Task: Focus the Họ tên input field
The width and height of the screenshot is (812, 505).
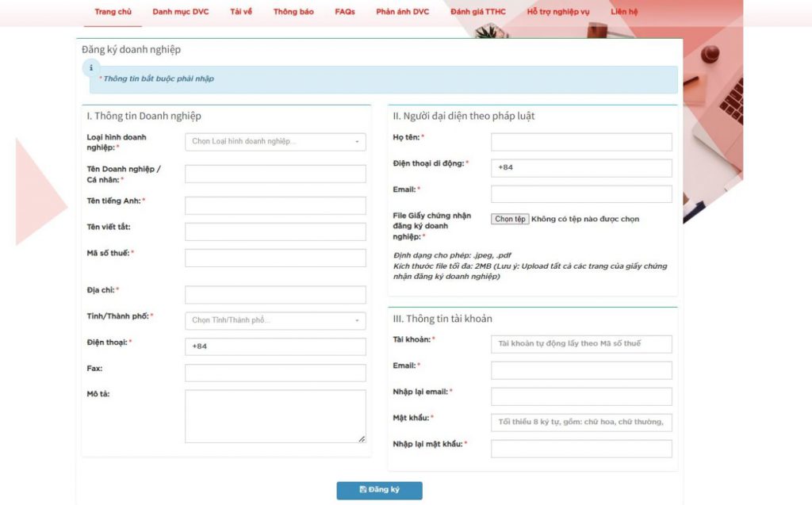Action: (581, 142)
